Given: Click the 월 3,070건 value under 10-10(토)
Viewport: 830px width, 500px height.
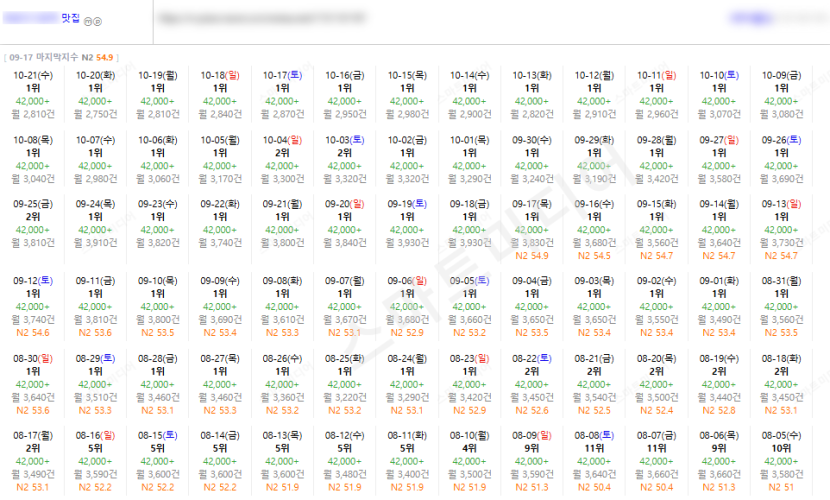Looking at the screenshot, I should [x=719, y=114].
